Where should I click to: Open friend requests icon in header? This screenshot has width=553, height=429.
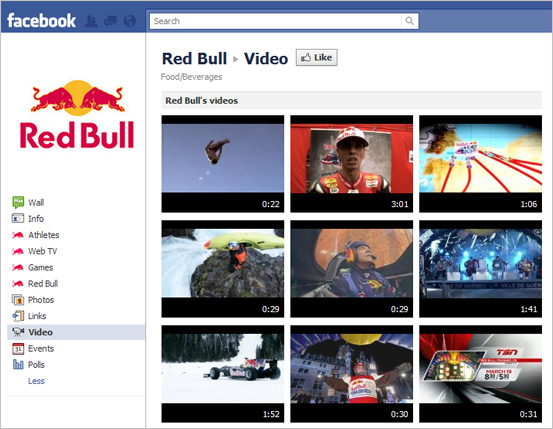point(91,21)
